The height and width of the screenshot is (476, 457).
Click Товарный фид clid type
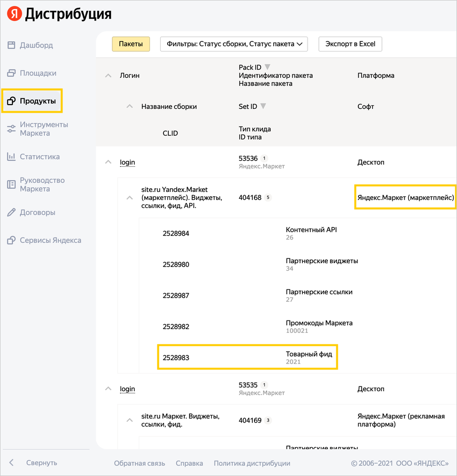(x=309, y=354)
